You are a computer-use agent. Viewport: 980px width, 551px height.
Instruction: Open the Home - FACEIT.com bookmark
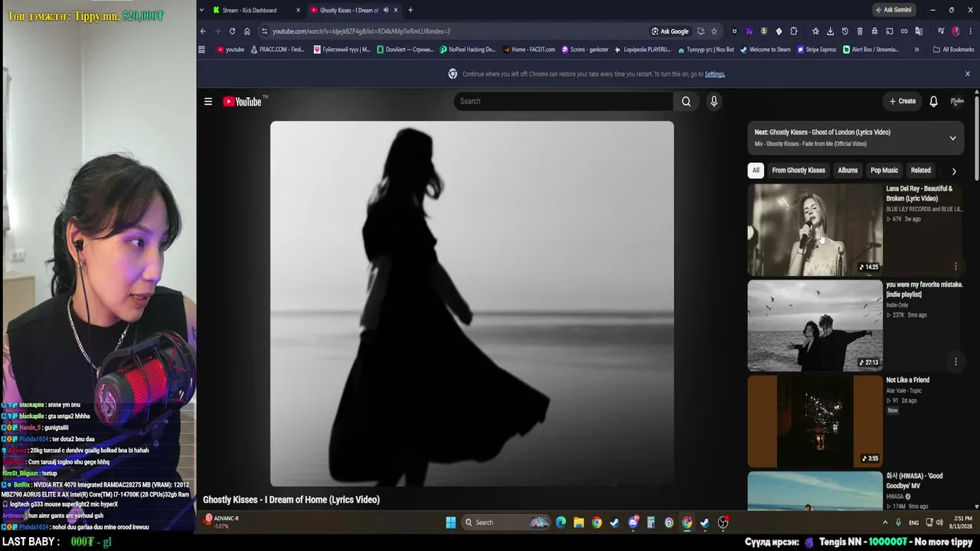tap(528, 50)
